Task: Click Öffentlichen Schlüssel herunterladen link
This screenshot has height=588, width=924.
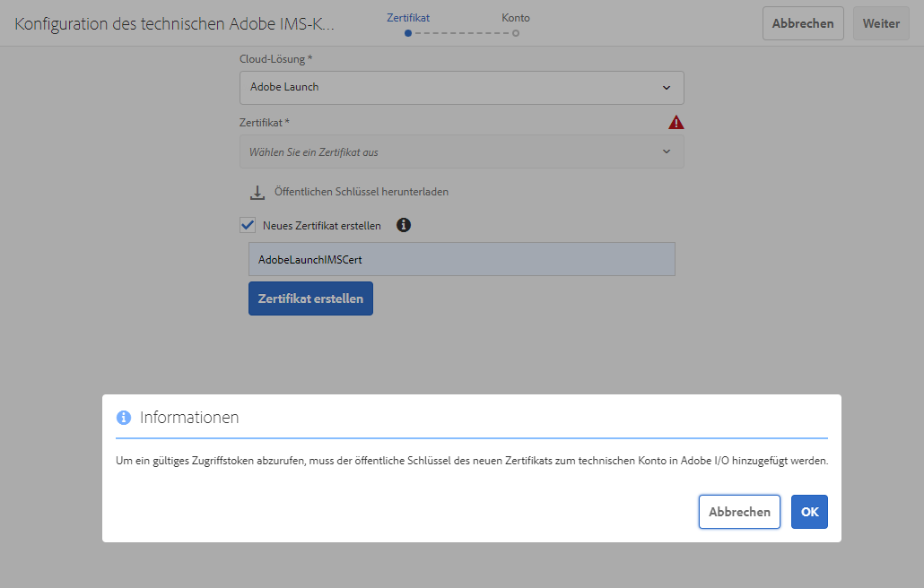Action: tap(362, 192)
